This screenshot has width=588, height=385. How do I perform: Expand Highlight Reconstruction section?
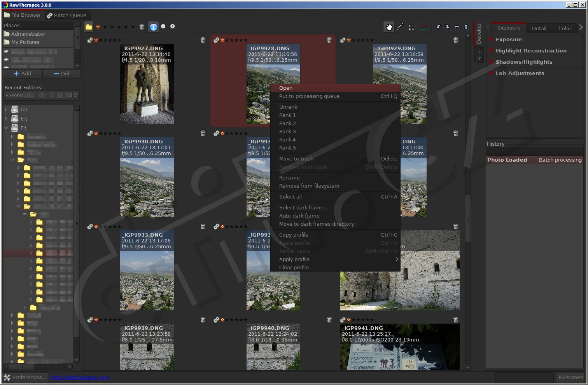(x=492, y=51)
